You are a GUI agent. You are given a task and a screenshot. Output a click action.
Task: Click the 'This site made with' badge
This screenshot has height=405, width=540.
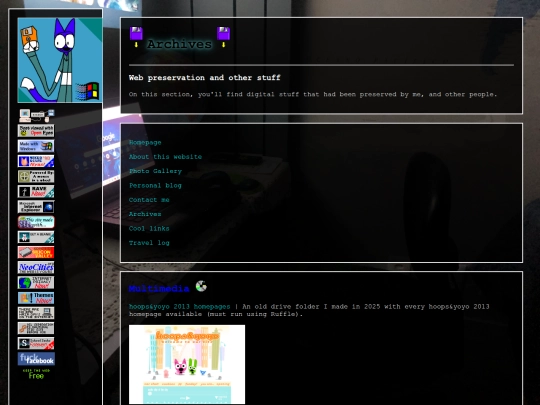coord(36,222)
